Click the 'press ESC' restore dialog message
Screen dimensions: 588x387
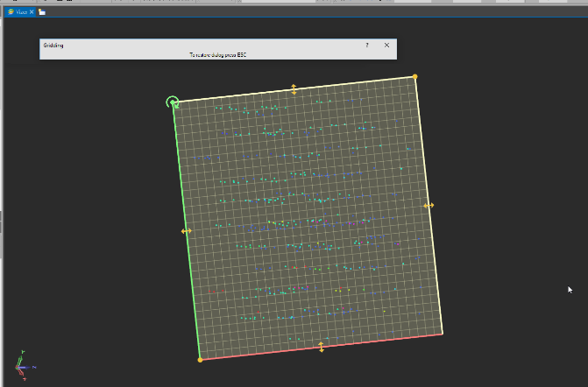tap(218, 54)
